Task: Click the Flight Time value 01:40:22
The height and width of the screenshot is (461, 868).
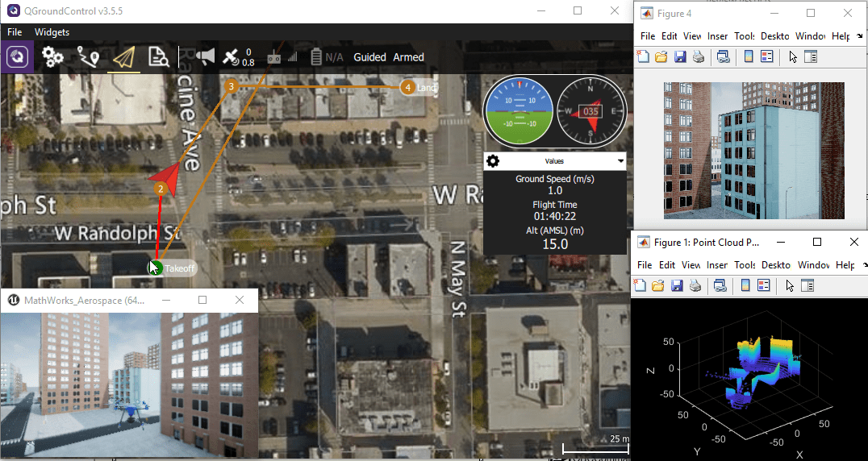Action: point(555,216)
